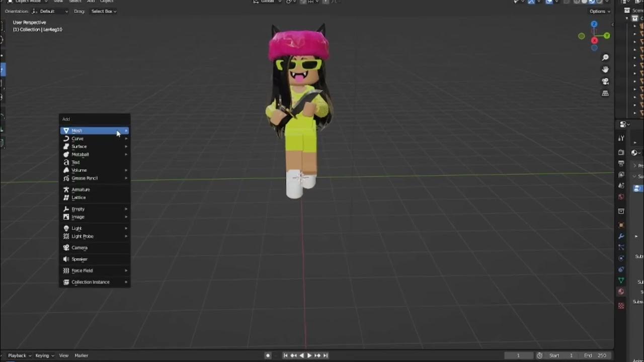Open the Render properties tab
The width and height of the screenshot is (644, 362).
tap(621, 152)
